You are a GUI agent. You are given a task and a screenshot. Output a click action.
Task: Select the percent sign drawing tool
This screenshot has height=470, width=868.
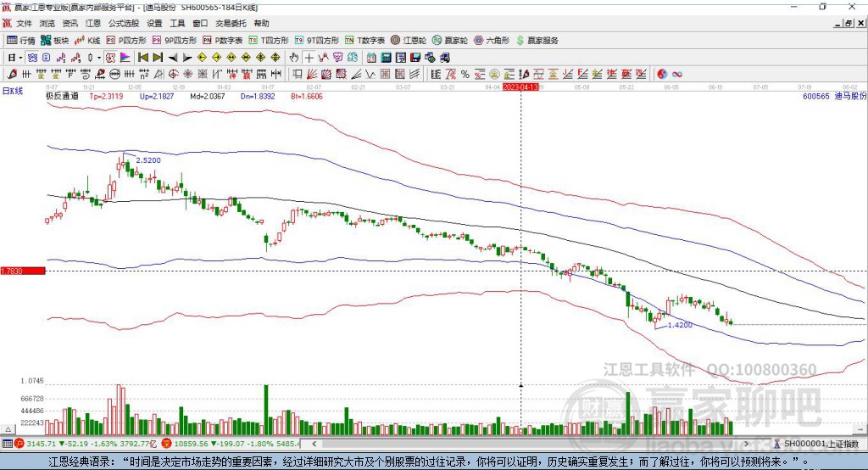coord(465,75)
